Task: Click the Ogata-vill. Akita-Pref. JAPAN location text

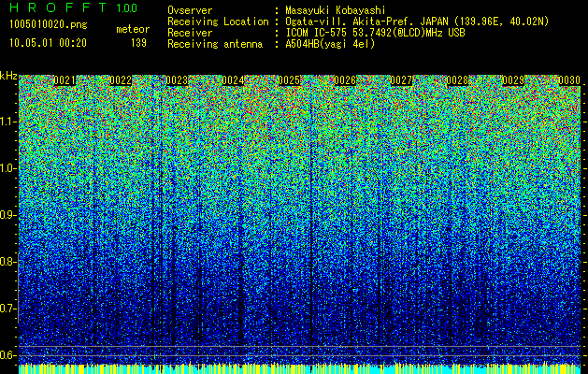Action: point(418,22)
